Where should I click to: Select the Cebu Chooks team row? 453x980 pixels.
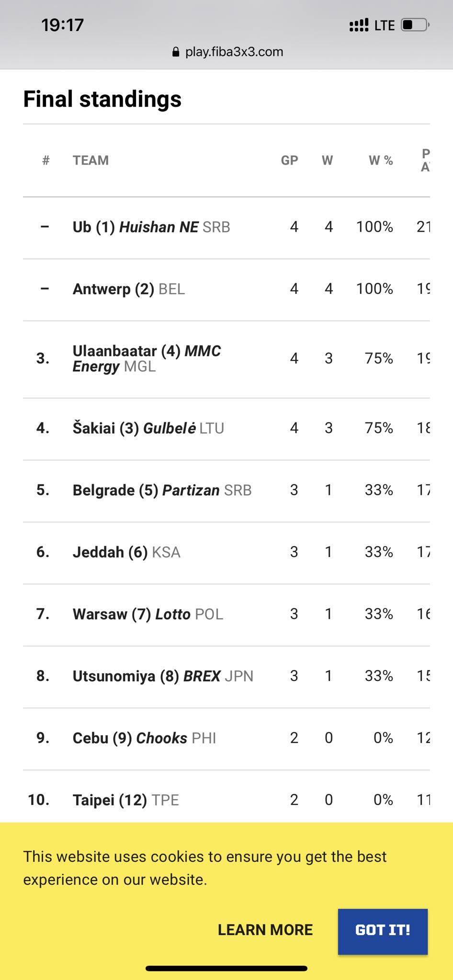click(144, 738)
